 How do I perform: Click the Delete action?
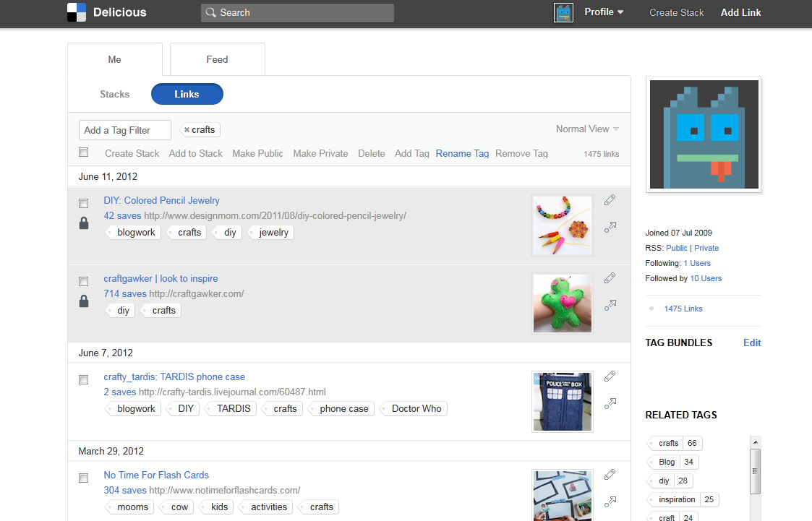[372, 154]
